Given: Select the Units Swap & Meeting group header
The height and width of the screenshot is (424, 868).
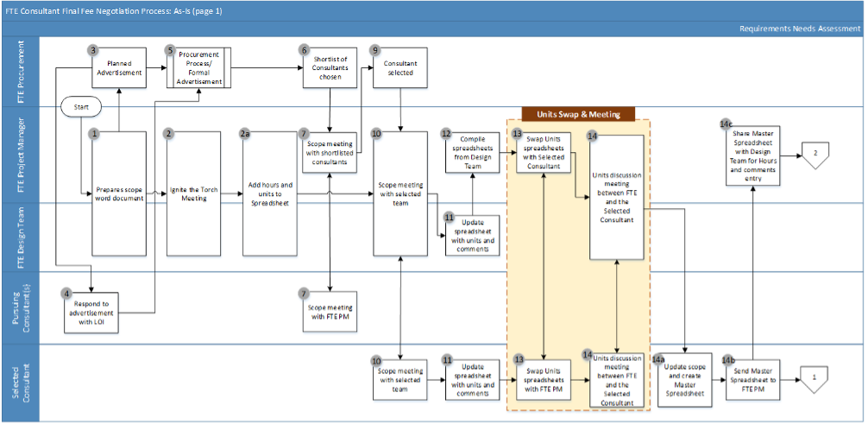Looking at the screenshot, I should [578, 114].
